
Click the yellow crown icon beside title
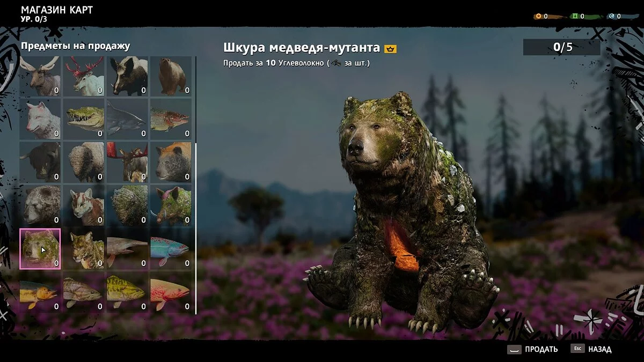pyautogui.click(x=390, y=49)
